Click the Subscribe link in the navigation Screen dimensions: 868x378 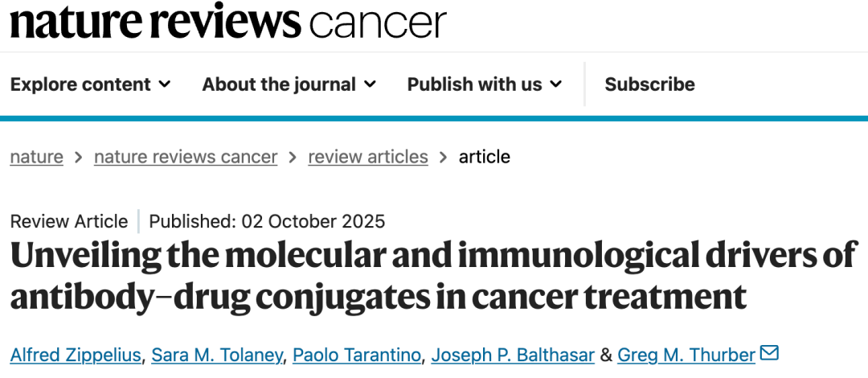click(x=649, y=84)
